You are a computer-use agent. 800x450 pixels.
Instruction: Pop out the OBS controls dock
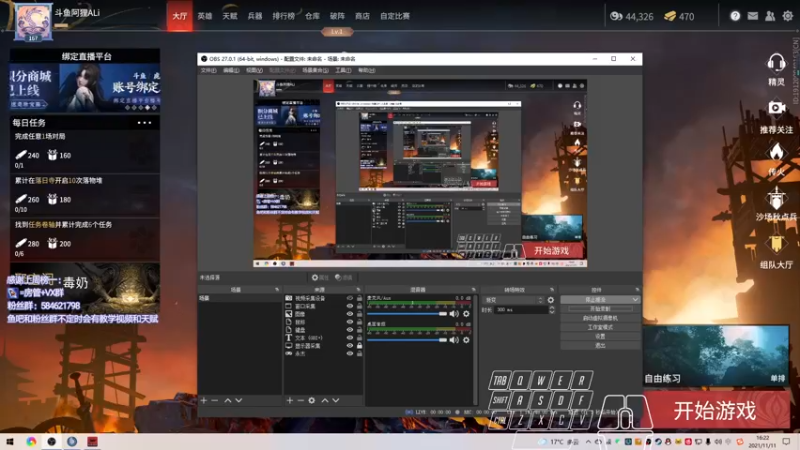[637, 290]
